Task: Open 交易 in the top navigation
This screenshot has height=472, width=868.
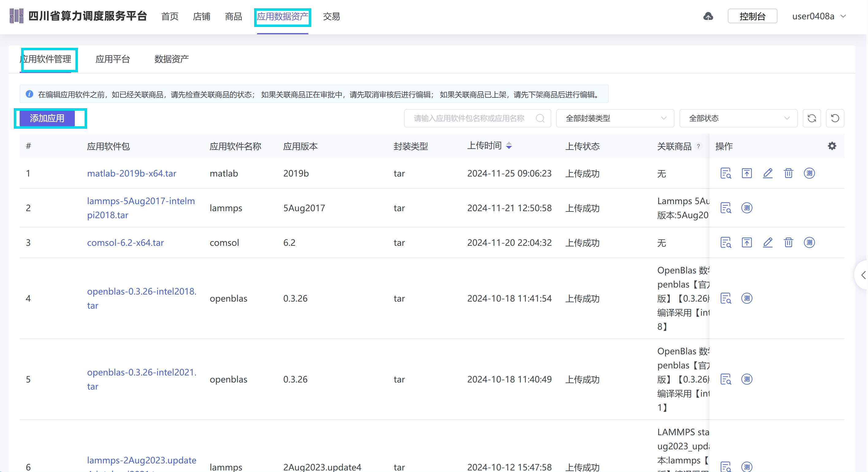Action: click(331, 16)
